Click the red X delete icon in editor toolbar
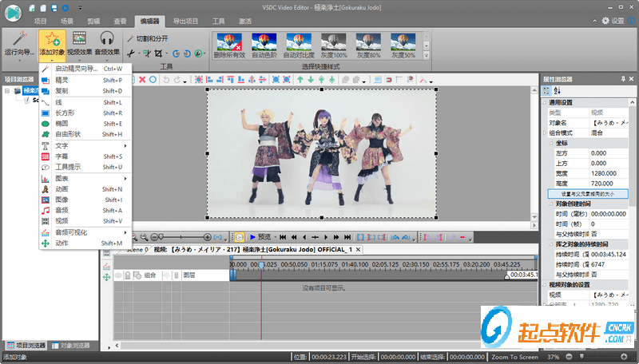Screen dimensions: 639x364 (x=142, y=80)
